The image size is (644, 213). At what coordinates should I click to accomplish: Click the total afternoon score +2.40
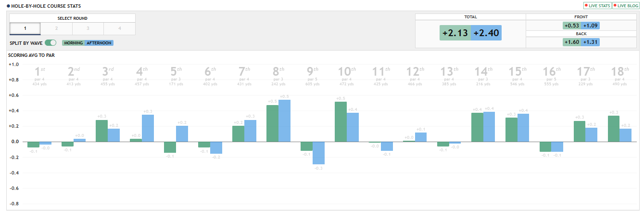pos(486,33)
